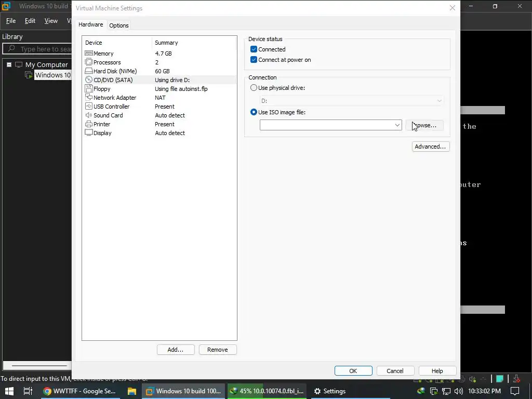Open the volume tray icon
This screenshot has width=532, height=399.
coord(458,391)
